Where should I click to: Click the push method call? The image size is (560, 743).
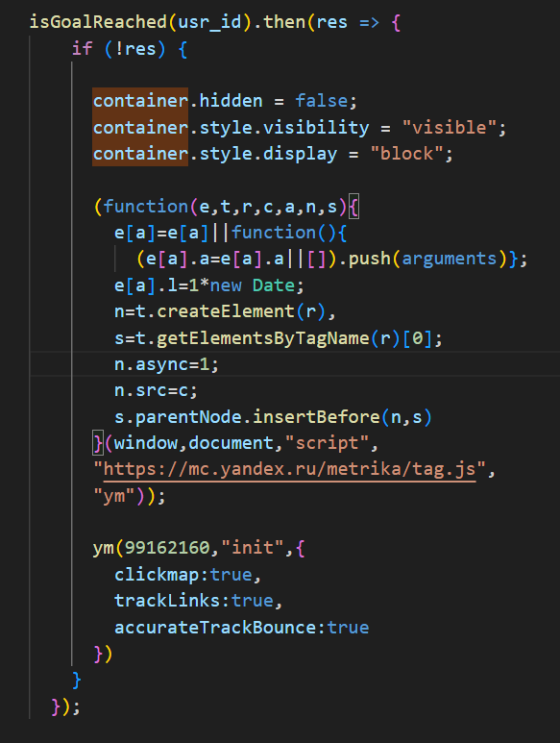[369, 259]
